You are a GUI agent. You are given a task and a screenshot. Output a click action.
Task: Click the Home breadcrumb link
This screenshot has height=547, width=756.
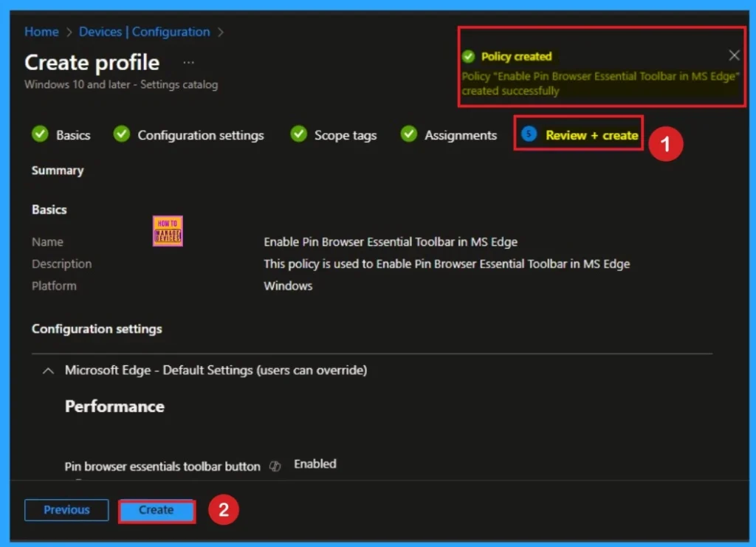pyautogui.click(x=41, y=32)
